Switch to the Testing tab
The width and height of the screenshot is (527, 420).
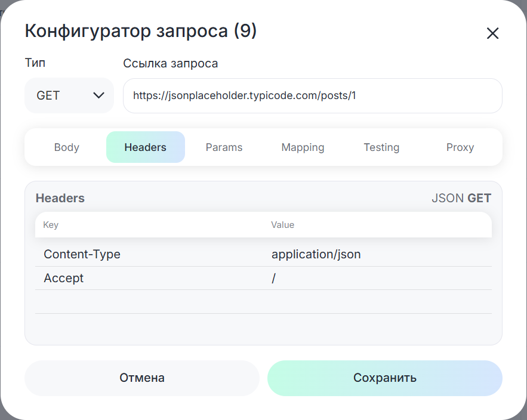(381, 147)
